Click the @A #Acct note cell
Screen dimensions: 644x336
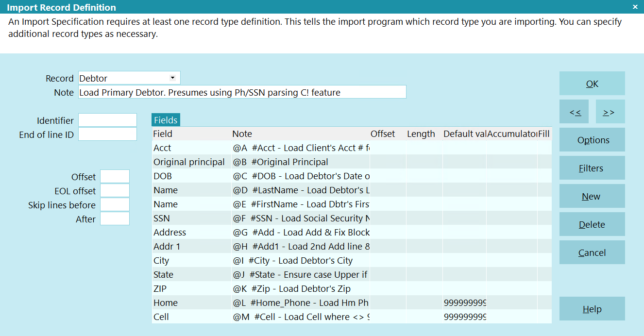click(x=300, y=148)
